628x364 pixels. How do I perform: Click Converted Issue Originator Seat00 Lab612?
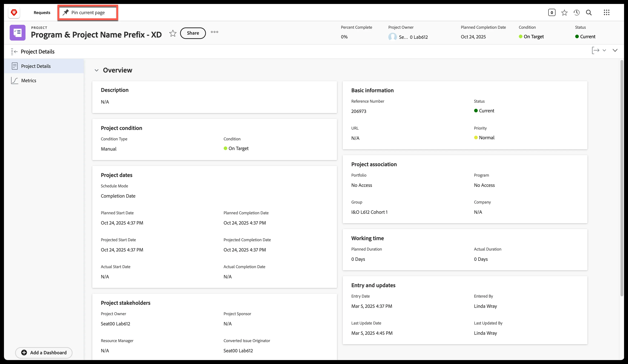click(x=238, y=351)
